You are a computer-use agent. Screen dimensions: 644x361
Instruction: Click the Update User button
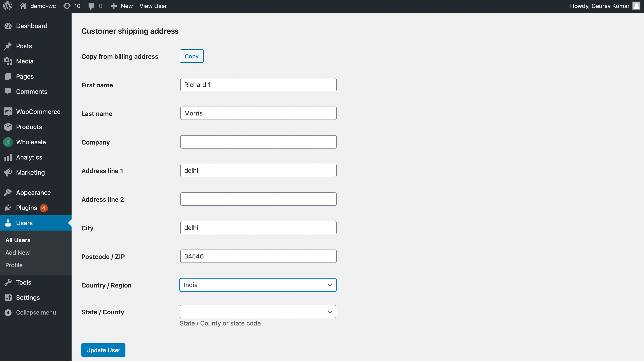103,350
